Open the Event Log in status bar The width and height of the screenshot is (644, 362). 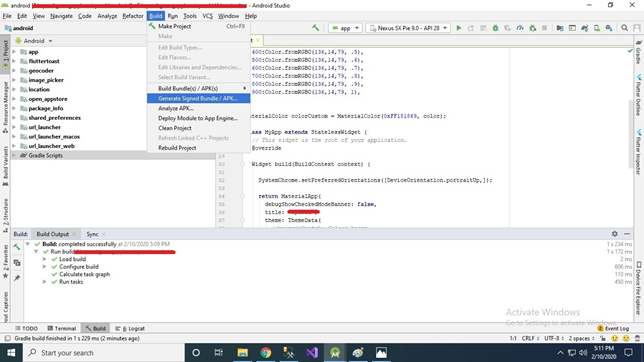[613, 328]
